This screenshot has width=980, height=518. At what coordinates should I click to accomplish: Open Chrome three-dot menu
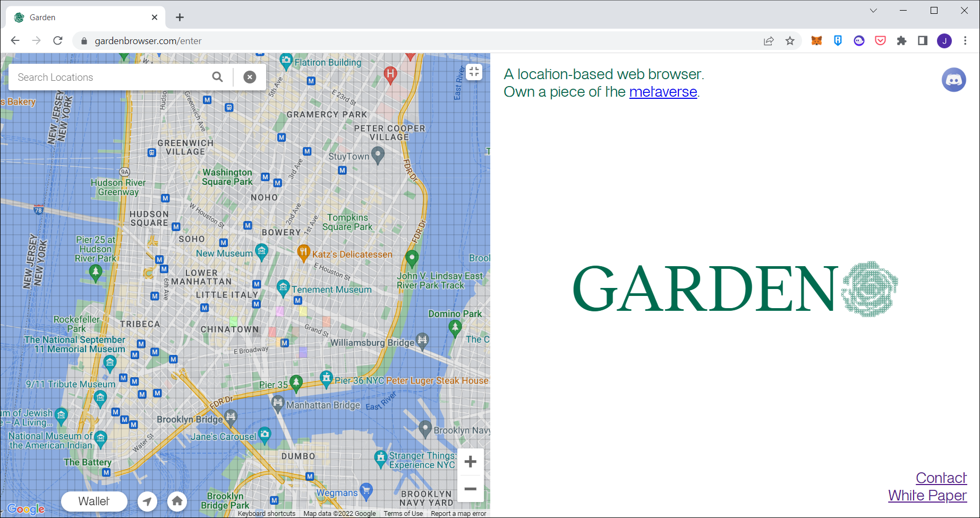[966, 41]
